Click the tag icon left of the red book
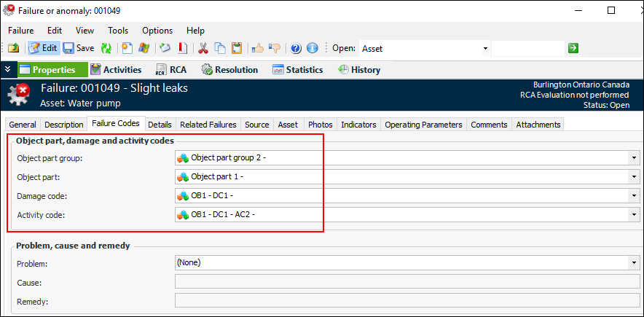Screen dimensions: 644x317 point(165,48)
